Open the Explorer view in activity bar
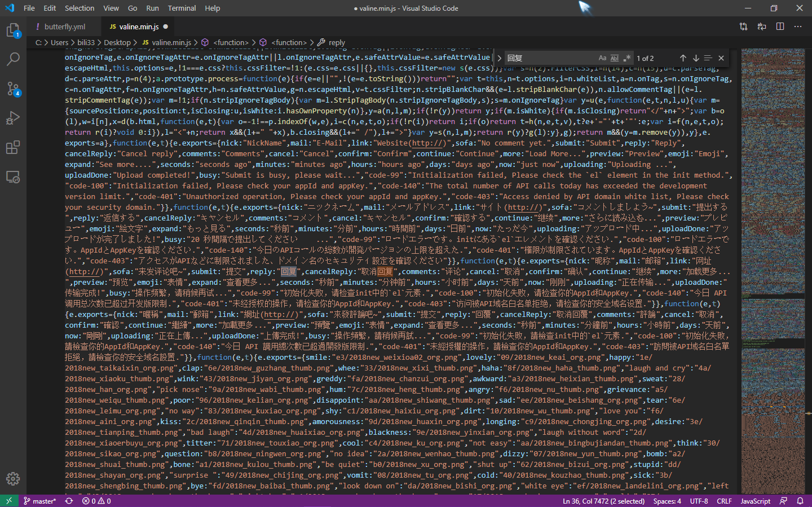812x507 pixels. (x=13, y=30)
